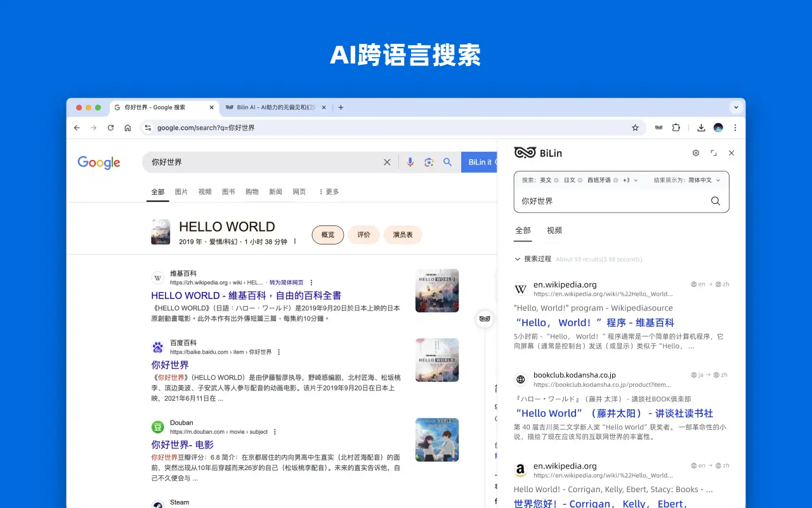Open Chrome downloads with the download icon
Viewport: 812px width, 508px height.
(x=701, y=128)
